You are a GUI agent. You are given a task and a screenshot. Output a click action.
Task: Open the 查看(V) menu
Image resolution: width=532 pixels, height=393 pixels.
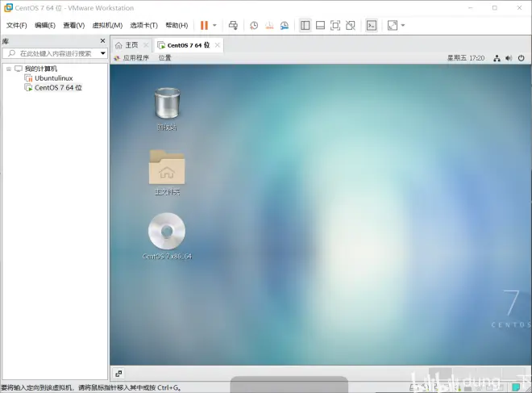[x=73, y=26]
